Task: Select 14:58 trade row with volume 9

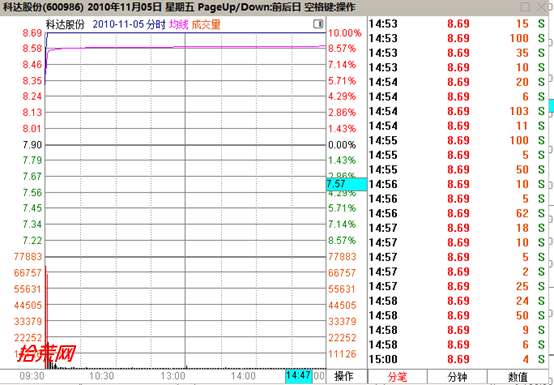Action: [457, 330]
